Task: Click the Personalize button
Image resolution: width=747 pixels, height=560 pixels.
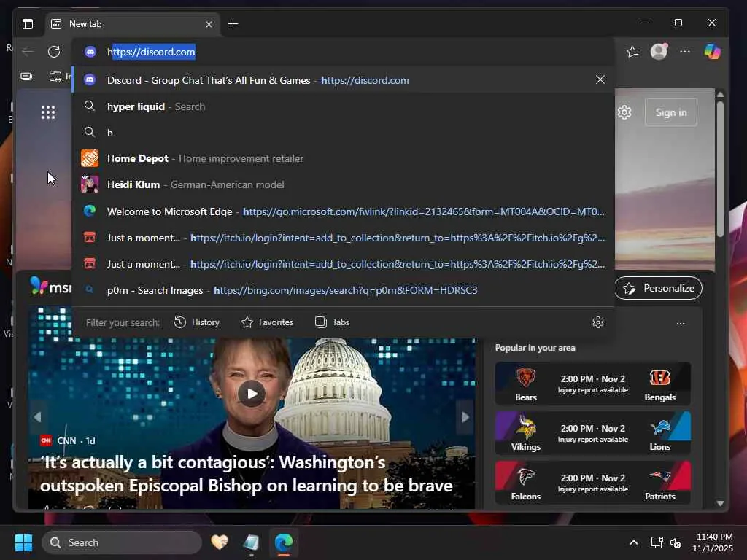Action: coord(659,288)
